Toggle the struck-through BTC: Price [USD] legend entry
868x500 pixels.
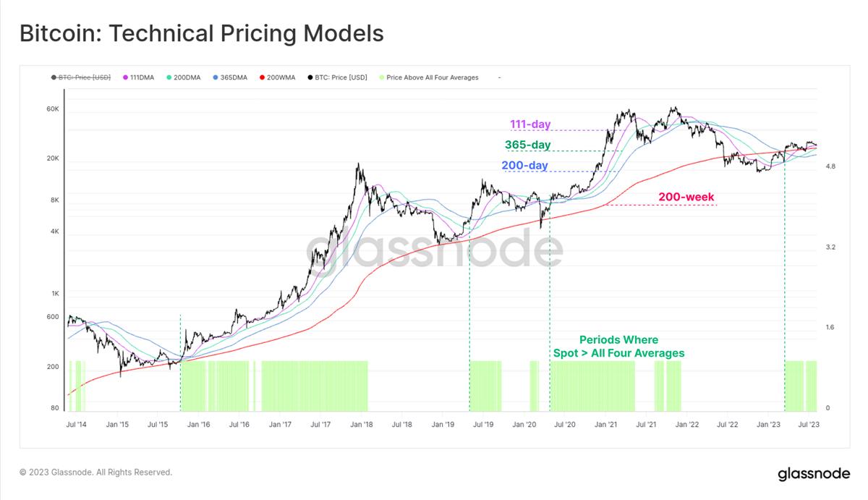click(80, 77)
